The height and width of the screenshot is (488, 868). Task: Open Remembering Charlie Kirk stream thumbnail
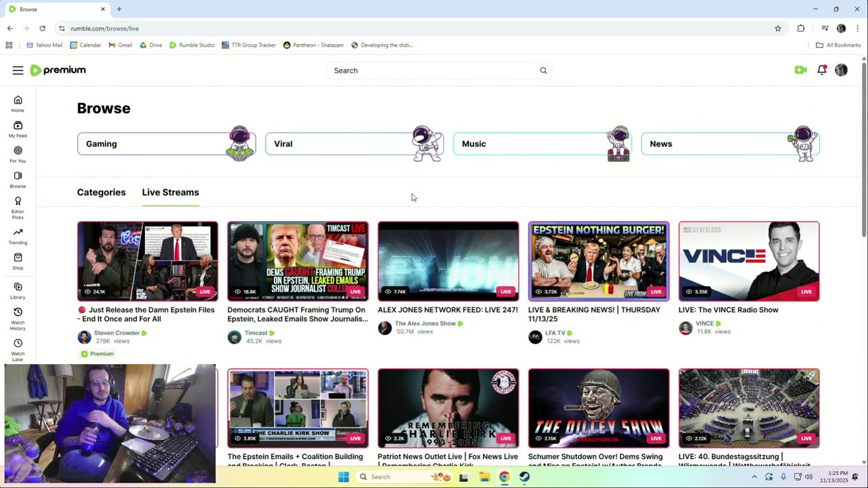pyautogui.click(x=448, y=408)
